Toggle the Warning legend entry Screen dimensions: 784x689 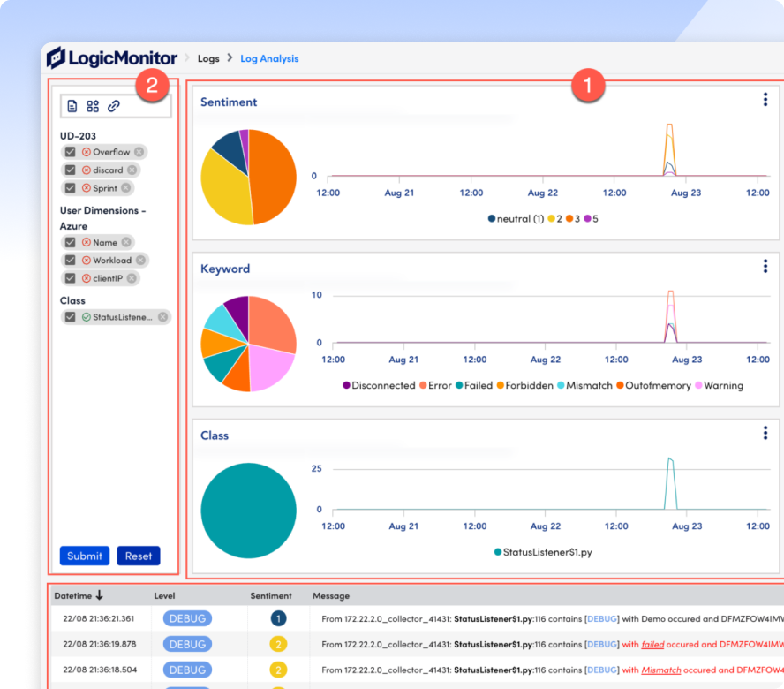point(719,385)
